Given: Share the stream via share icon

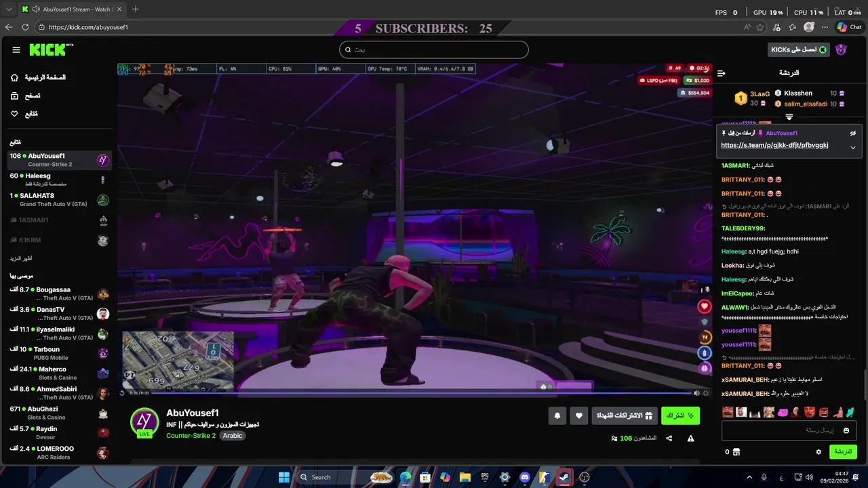Looking at the screenshot, I should (x=669, y=439).
